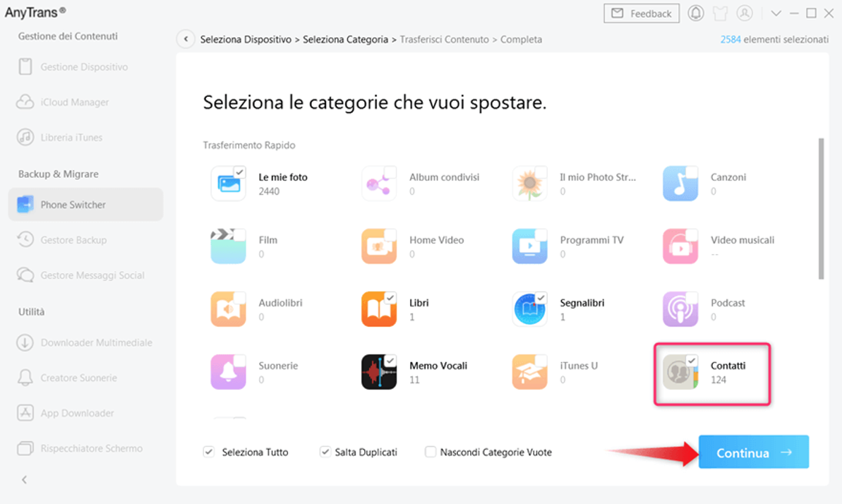Select the Libri category icon
Screen dimensions: 842x504
379,309
